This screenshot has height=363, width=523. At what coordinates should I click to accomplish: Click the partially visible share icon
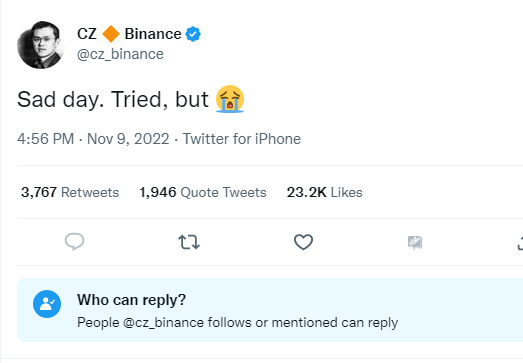click(x=520, y=243)
